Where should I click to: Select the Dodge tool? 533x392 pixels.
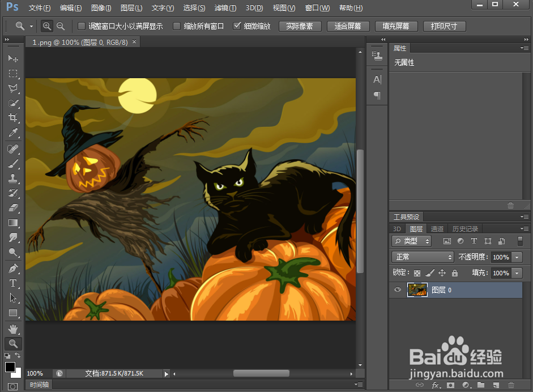13,252
